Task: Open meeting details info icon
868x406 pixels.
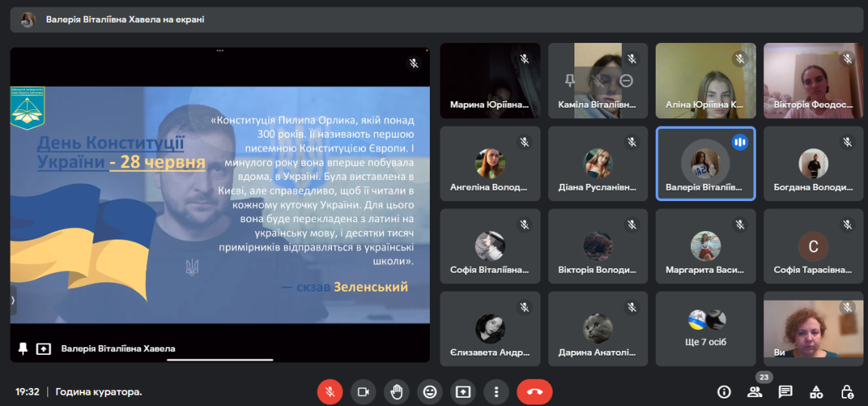Action: coord(724,392)
